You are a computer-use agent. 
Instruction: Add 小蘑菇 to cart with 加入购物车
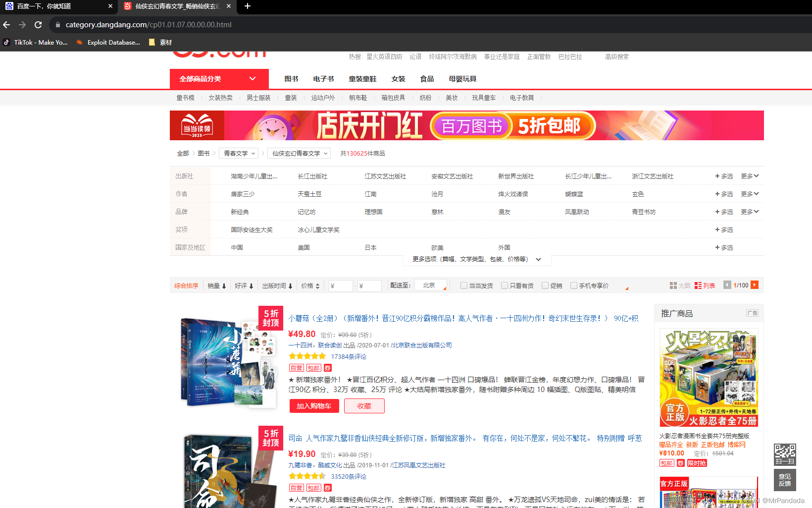[314, 406]
